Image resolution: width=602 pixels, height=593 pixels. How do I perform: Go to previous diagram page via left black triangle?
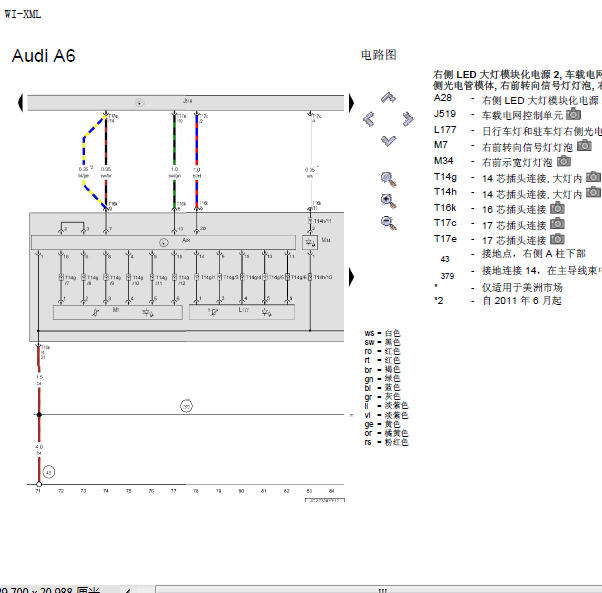tap(20, 103)
